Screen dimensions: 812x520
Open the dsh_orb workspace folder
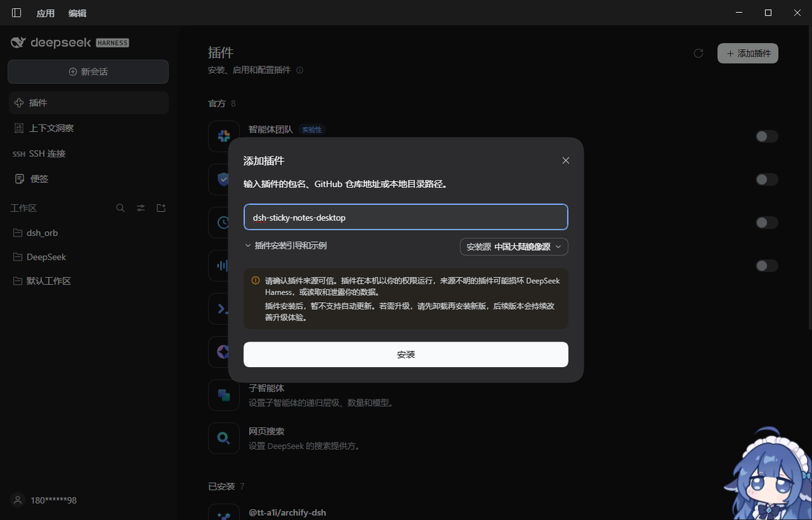88,233
